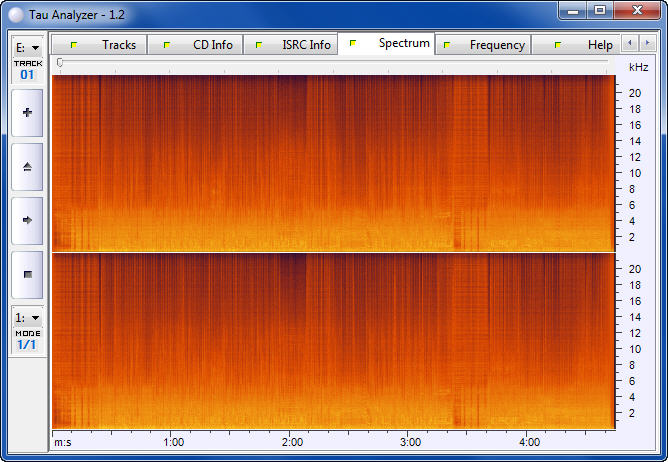The height and width of the screenshot is (462, 668).
Task: Click the 2:00 mark on the time axis
Action: (x=292, y=441)
